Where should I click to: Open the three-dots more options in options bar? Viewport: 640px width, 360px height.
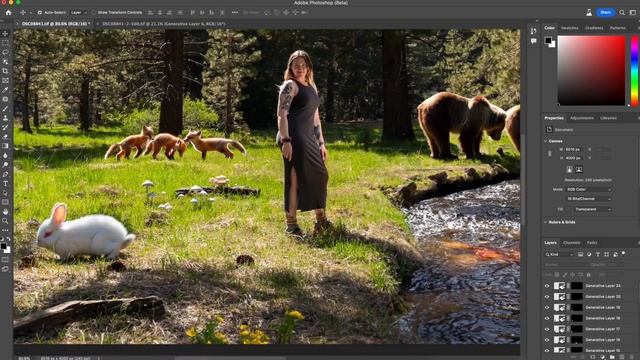[235, 13]
